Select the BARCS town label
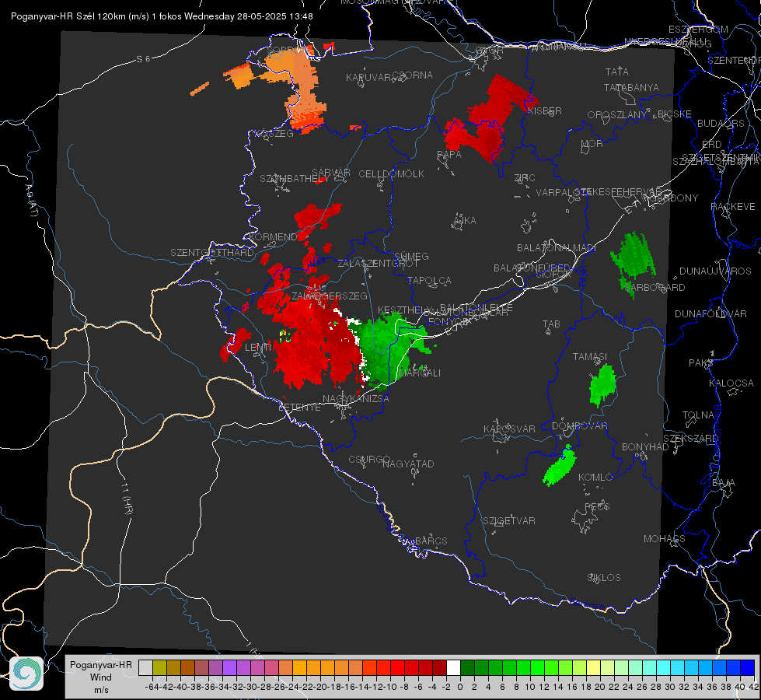The width and height of the screenshot is (761, 700). tap(431, 541)
